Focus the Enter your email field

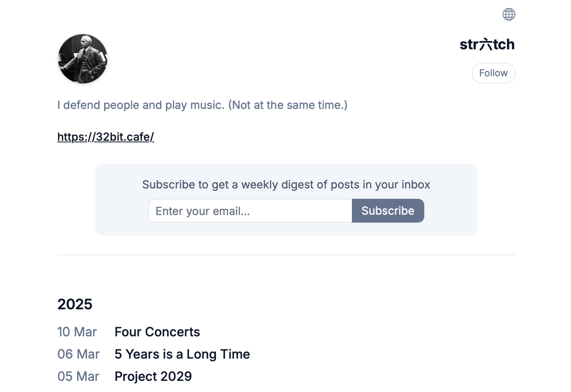(250, 211)
